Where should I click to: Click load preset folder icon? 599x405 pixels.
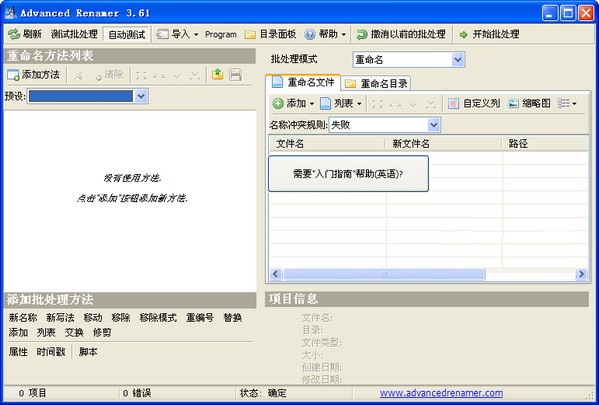pyautogui.click(x=217, y=74)
